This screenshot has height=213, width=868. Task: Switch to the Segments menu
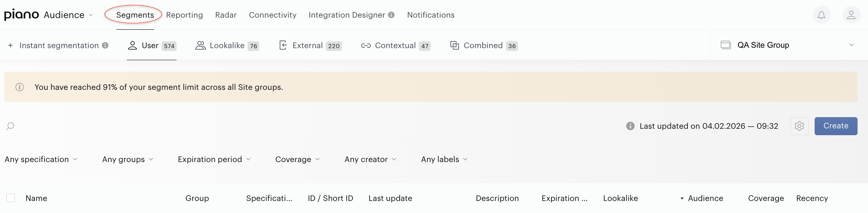point(135,15)
